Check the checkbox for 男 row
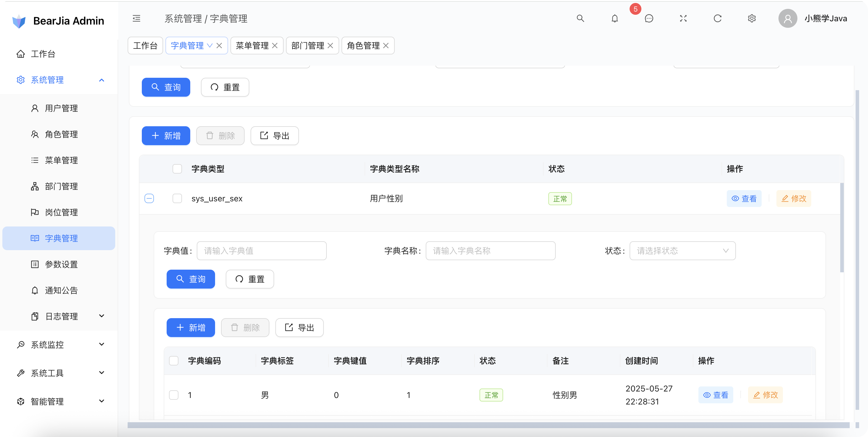The image size is (868, 437). (173, 395)
